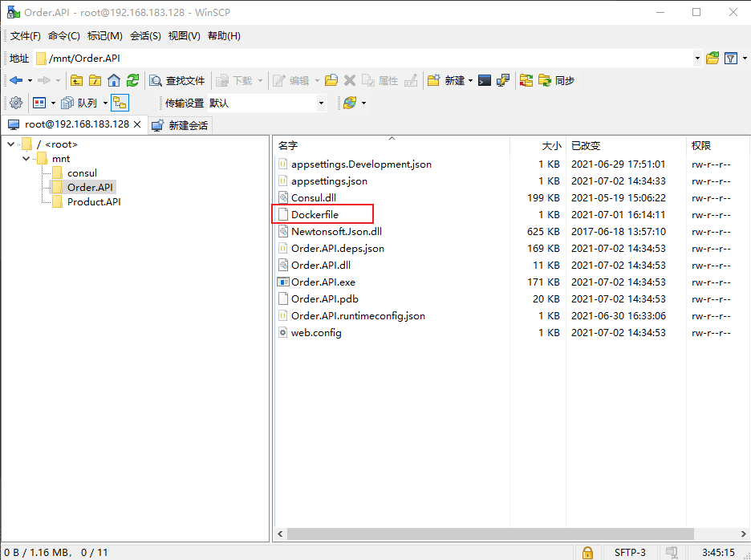Viewport: 751px width, 560px height.
Task: Open the address path dropdown arrow
Action: pos(697,59)
